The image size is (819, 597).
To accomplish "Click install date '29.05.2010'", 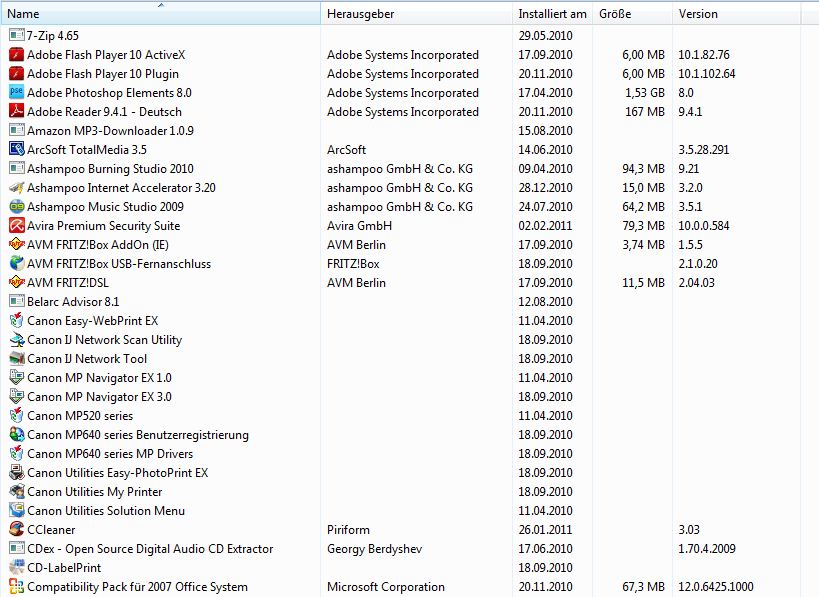I will pos(545,36).
